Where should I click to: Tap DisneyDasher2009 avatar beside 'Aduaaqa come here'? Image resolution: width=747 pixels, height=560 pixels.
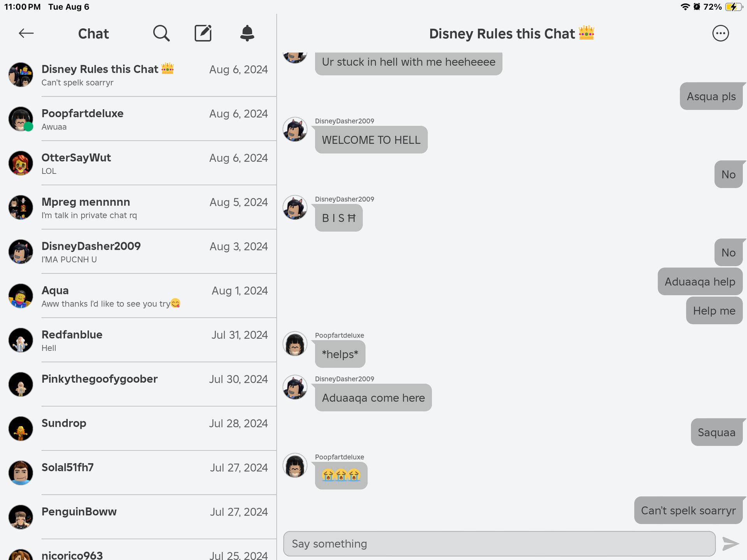click(x=295, y=387)
